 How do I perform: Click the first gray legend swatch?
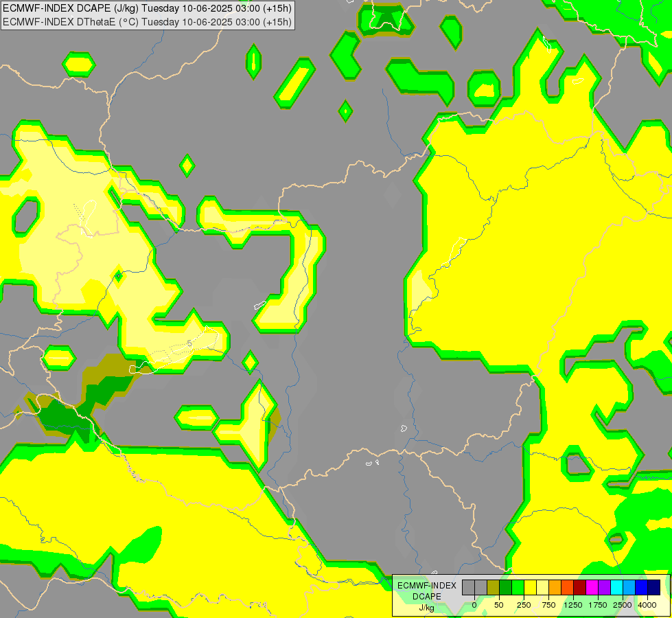pyautogui.click(x=468, y=587)
